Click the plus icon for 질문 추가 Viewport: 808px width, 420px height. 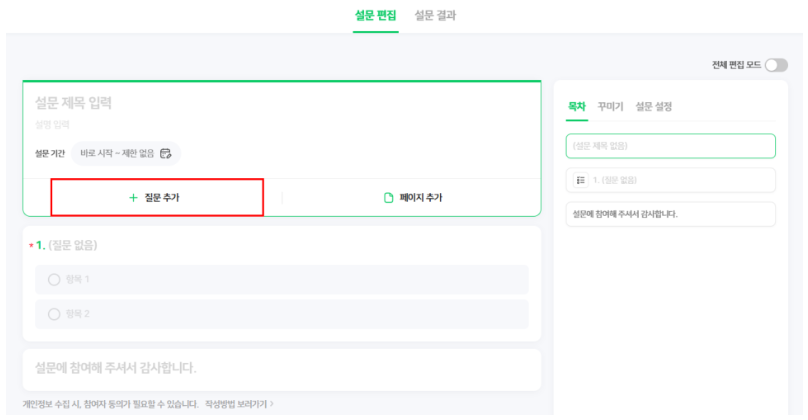[133, 198]
